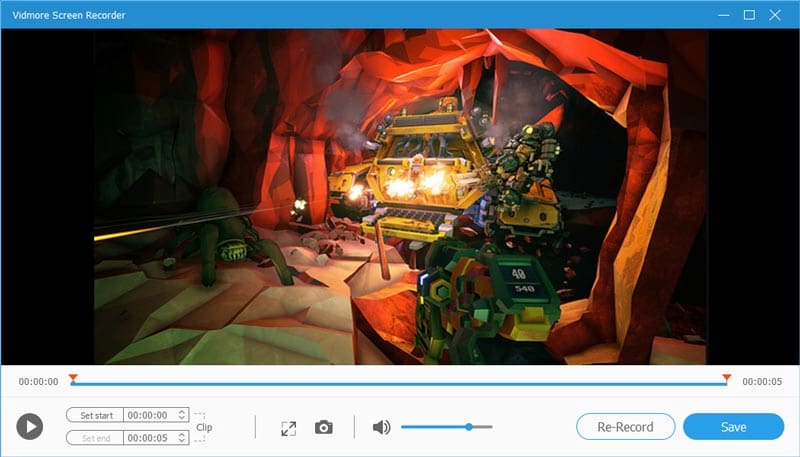
Task: Select the right trim end marker
Action: coord(726,378)
